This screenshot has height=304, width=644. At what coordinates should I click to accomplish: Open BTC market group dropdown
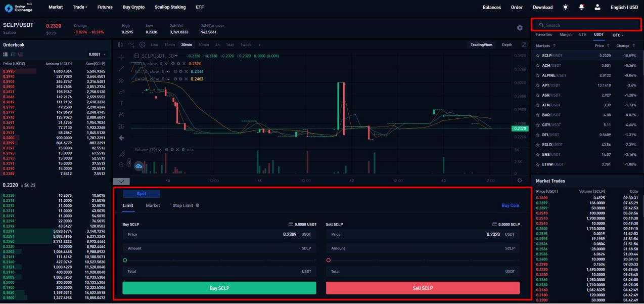(618, 35)
